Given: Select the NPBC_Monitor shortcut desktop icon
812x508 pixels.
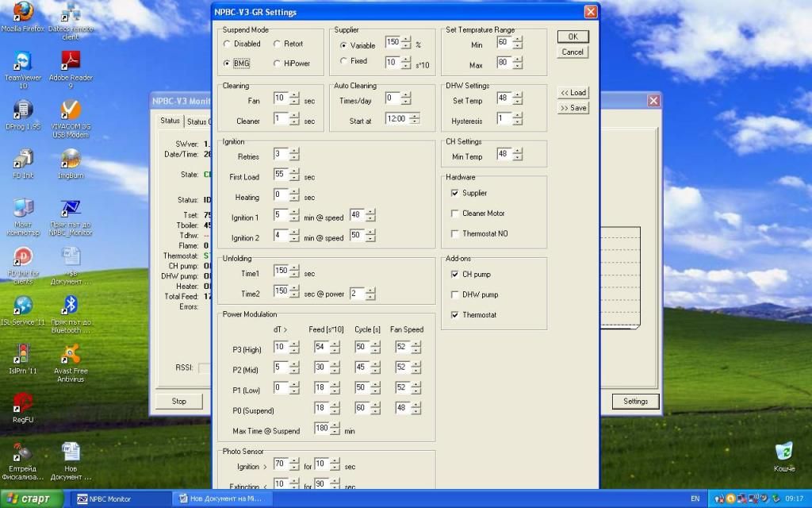Looking at the screenshot, I should pyautogui.click(x=71, y=217).
